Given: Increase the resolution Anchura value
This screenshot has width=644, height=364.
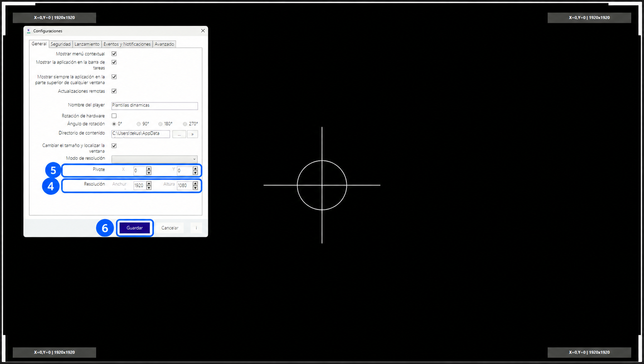Looking at the screenshot, I should 149,183.
